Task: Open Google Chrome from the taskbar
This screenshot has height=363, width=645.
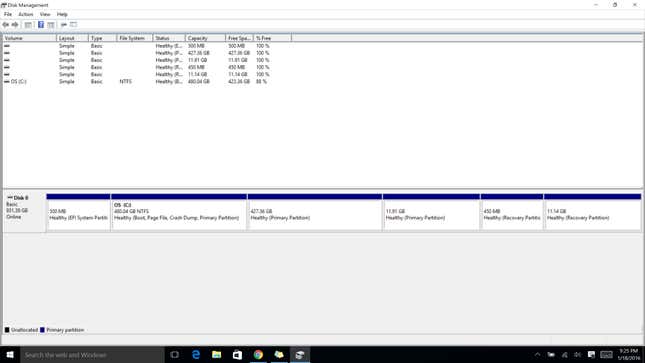Action: 258,354
